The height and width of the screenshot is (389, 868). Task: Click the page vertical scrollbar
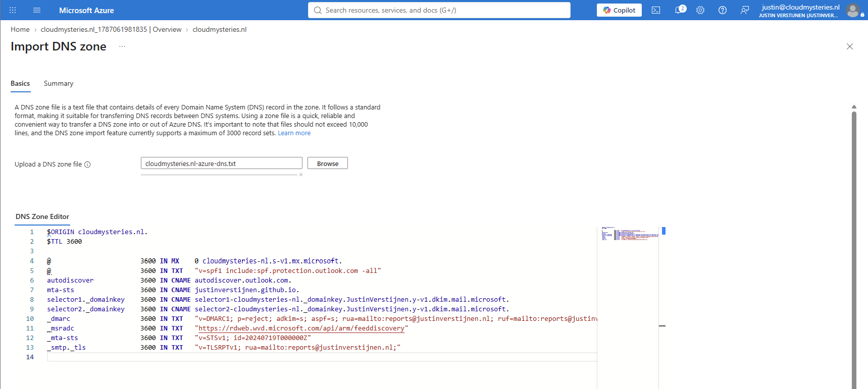854,250
